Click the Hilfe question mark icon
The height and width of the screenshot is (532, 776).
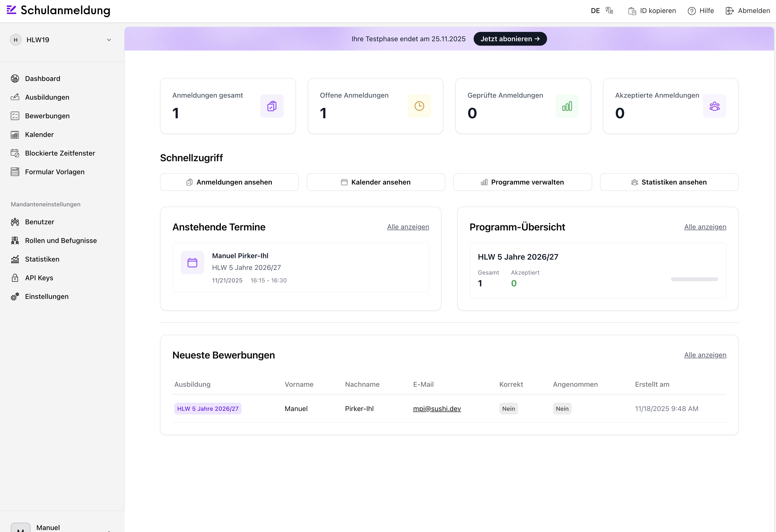pyautogui.click(x=692, y=11)
